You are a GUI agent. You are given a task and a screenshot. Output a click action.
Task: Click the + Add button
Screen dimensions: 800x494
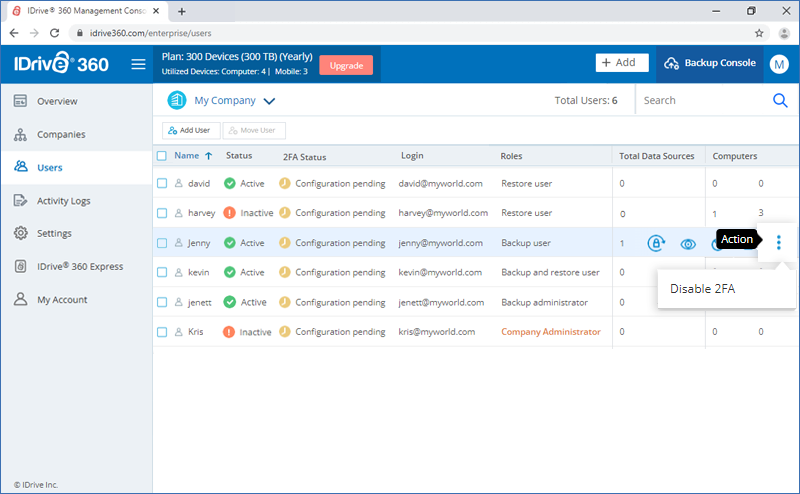(622, 62)
